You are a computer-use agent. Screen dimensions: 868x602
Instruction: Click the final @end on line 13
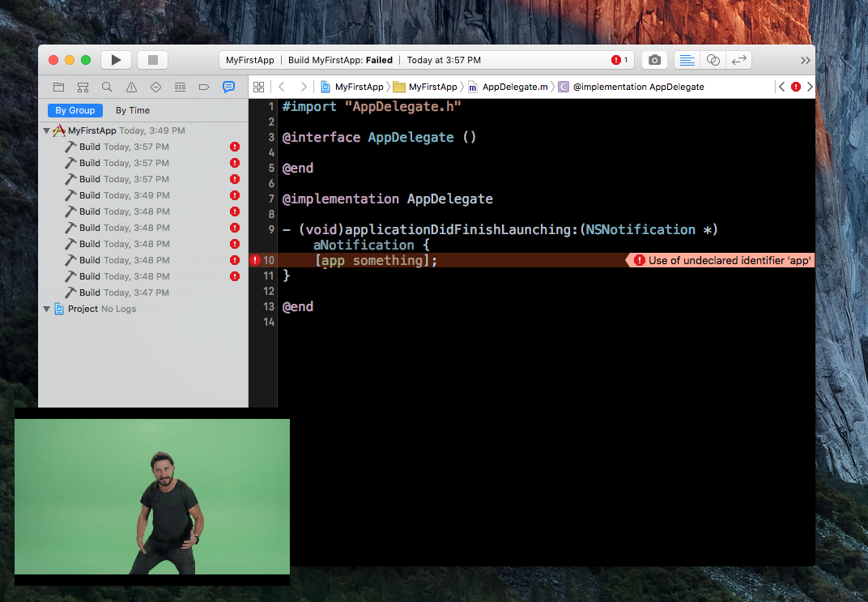tap(298, 306)
